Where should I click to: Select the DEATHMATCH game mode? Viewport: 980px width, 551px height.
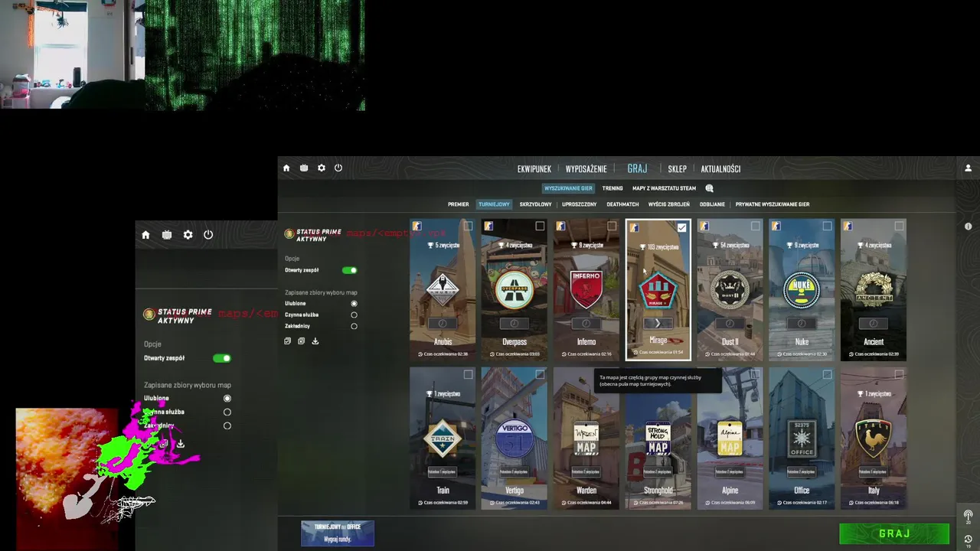622,204
